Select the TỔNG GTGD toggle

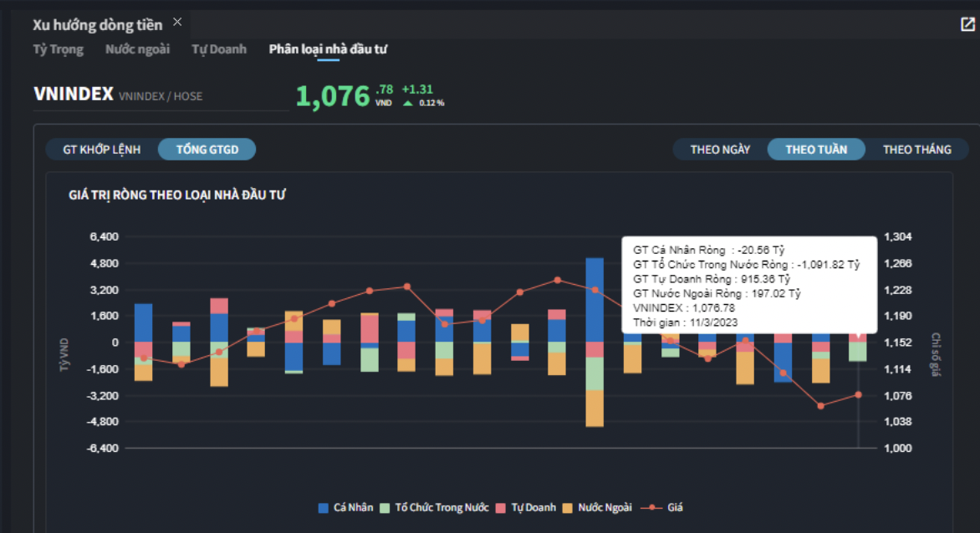click(x=207, y=150)
